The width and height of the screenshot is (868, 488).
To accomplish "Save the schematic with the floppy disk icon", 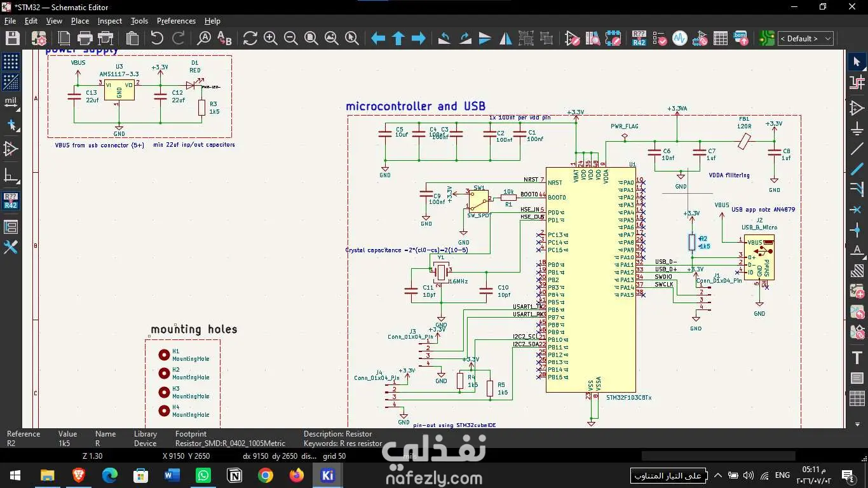I will 12,38.
